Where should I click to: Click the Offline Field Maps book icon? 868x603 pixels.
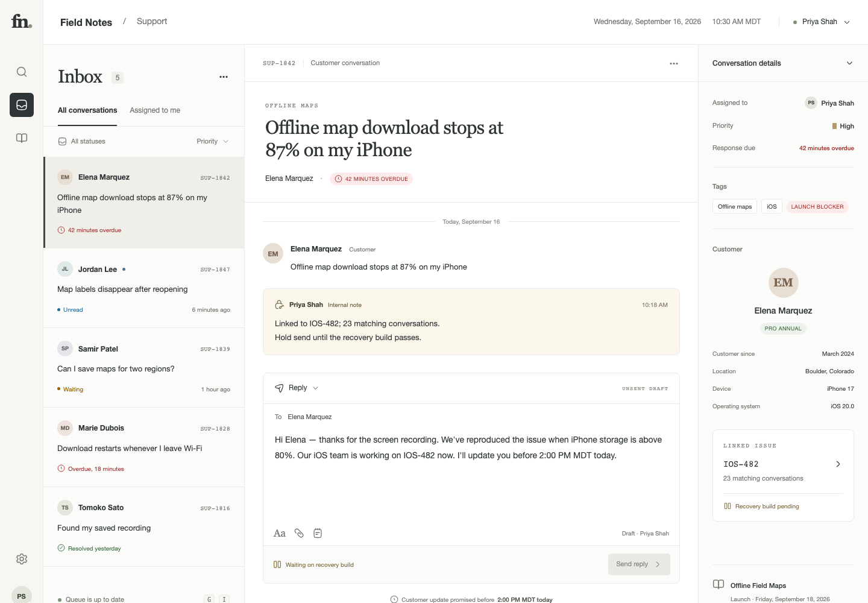(x=719, y=584)
